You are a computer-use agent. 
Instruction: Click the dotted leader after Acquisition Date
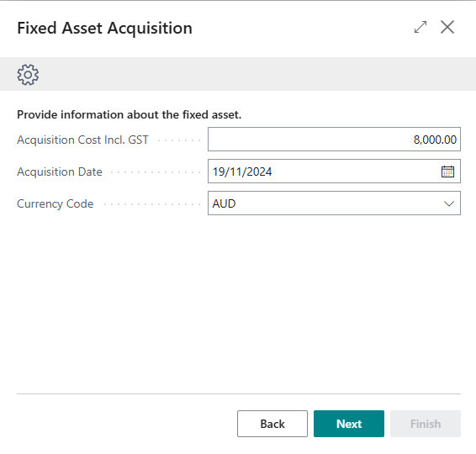156,172
